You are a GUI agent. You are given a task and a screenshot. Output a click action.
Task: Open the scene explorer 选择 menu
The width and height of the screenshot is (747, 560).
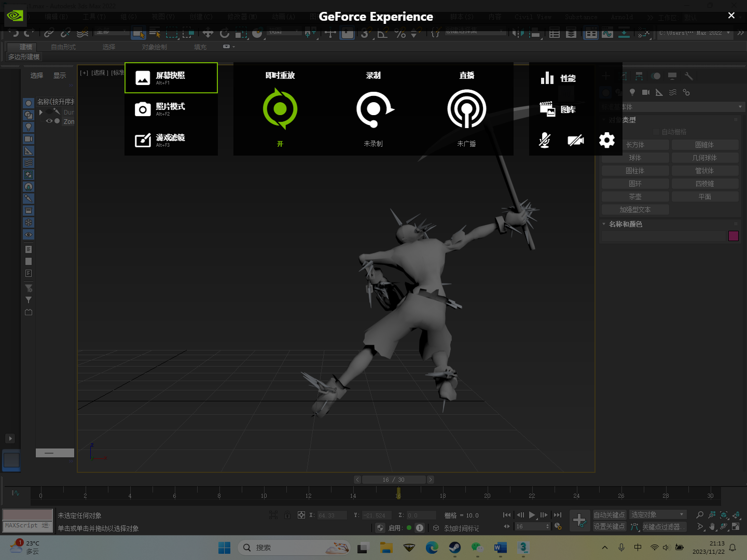tap(37, 76)
